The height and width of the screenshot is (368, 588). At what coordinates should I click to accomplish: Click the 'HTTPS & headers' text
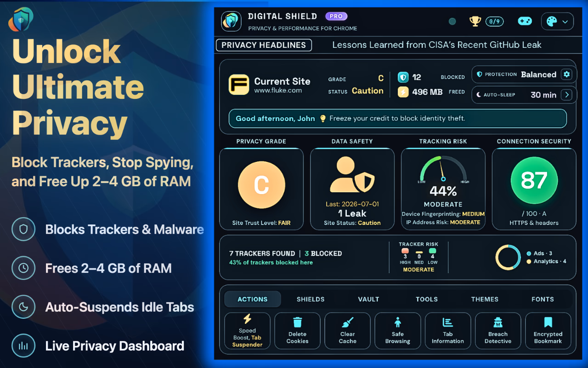[534, 223]
